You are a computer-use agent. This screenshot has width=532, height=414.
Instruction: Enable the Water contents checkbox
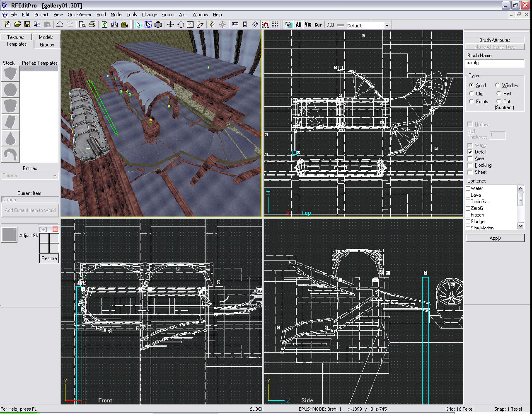[x=468, y=188]
